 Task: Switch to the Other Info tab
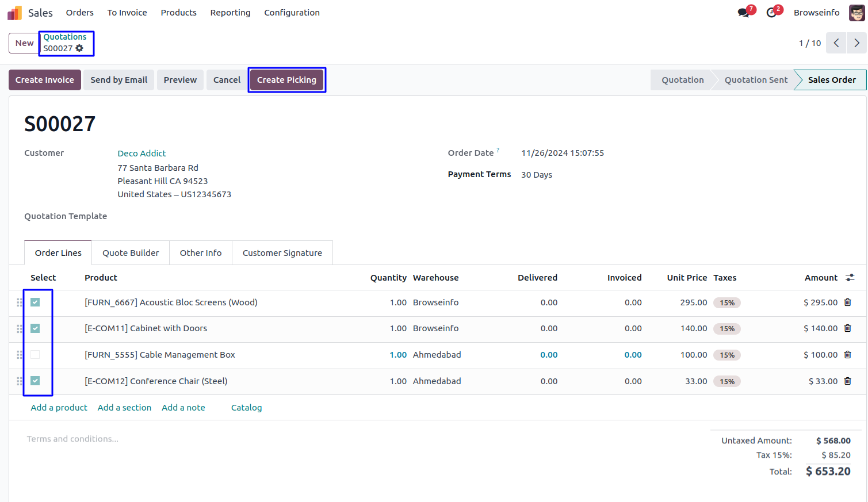coord(200,253)
